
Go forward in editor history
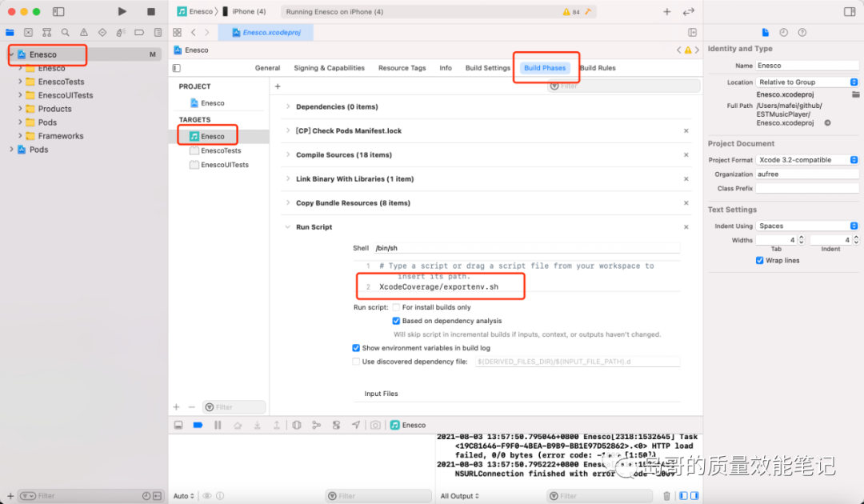[x=206, y=33]
